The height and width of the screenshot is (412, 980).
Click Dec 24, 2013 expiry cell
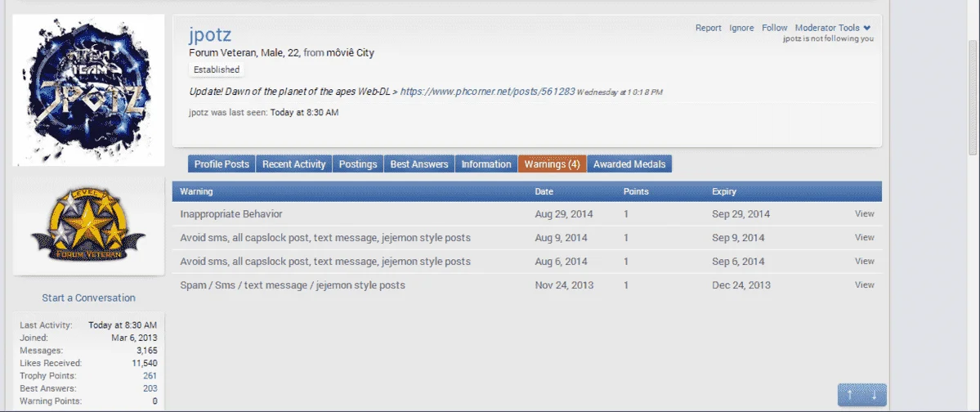click(741, 285)
